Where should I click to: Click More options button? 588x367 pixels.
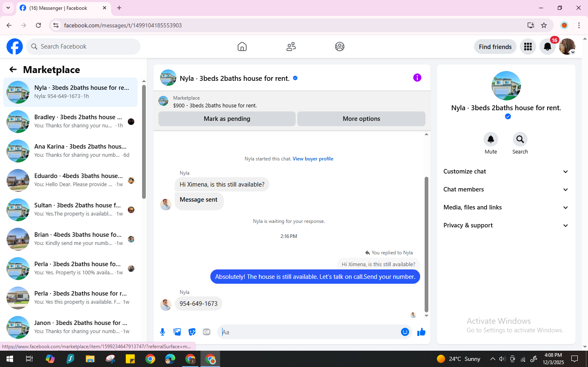pos(361,119)
